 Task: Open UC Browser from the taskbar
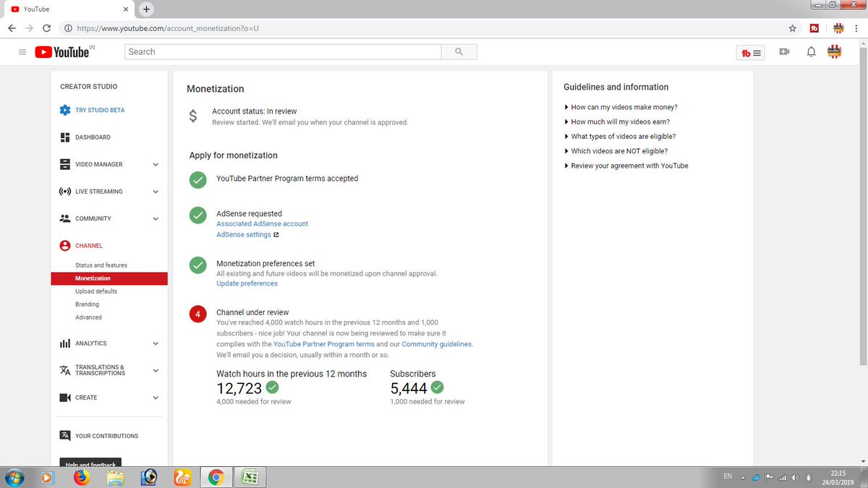coord(182,477)
